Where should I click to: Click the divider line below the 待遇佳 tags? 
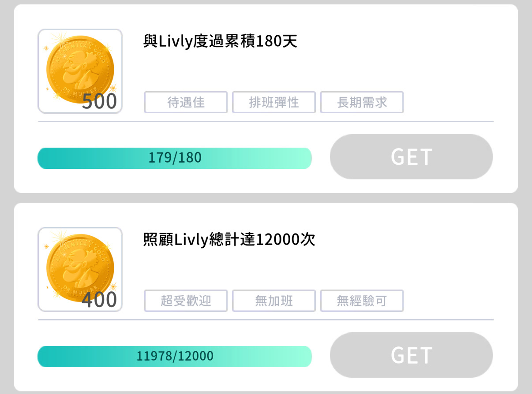[x=266, y=121]
